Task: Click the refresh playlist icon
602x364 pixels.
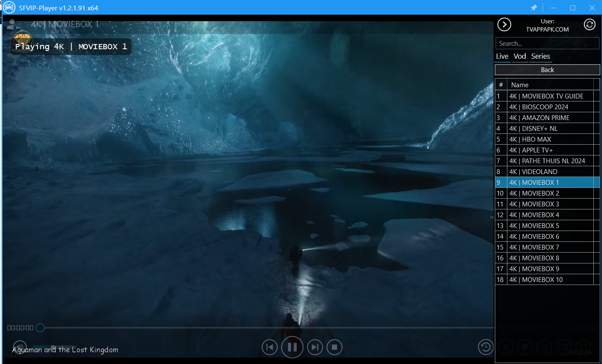Action: pyautogui.click(x=590, y=25)
